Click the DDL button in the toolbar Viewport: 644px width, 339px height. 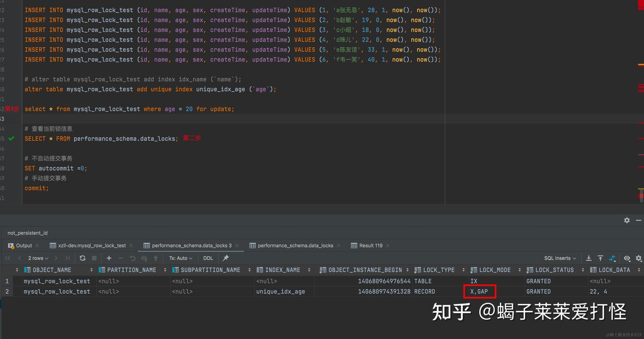click(x=208, y=258)
